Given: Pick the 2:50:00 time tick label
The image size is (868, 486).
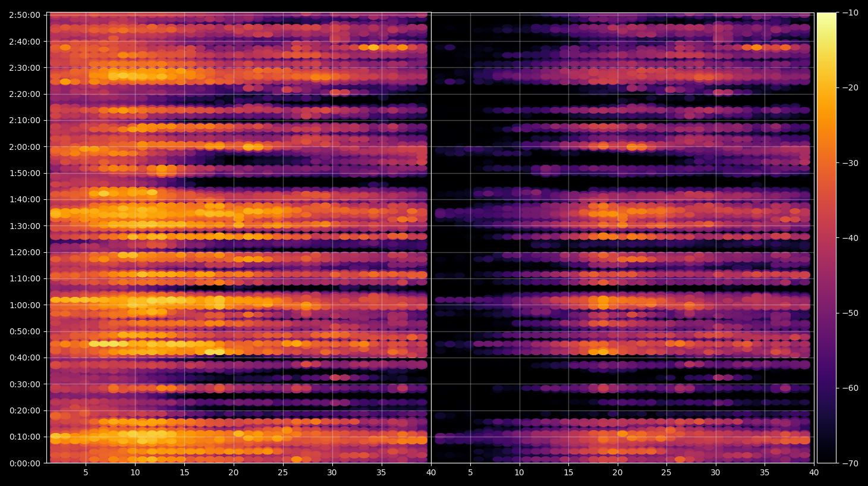Looking at the screenshot, I should coord(24,15).
